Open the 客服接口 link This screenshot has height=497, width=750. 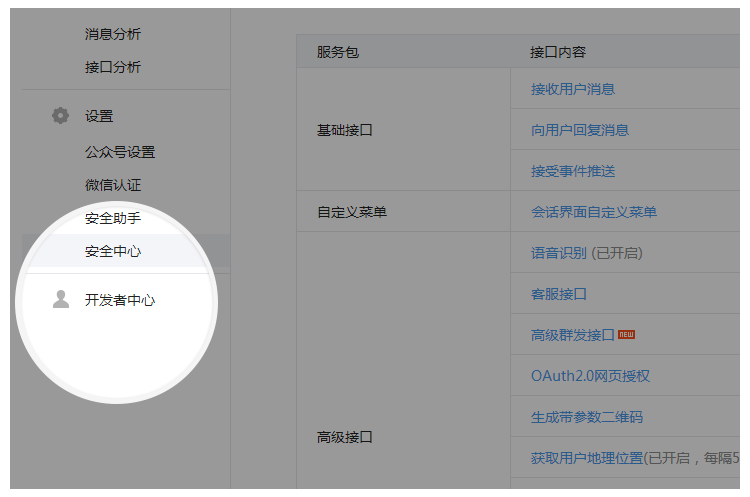click(x=559, y=294)
